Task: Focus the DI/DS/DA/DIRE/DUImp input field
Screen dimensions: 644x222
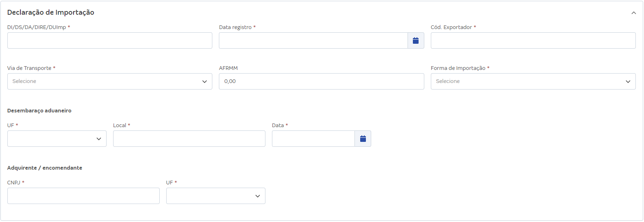Action: click(110, 40)
